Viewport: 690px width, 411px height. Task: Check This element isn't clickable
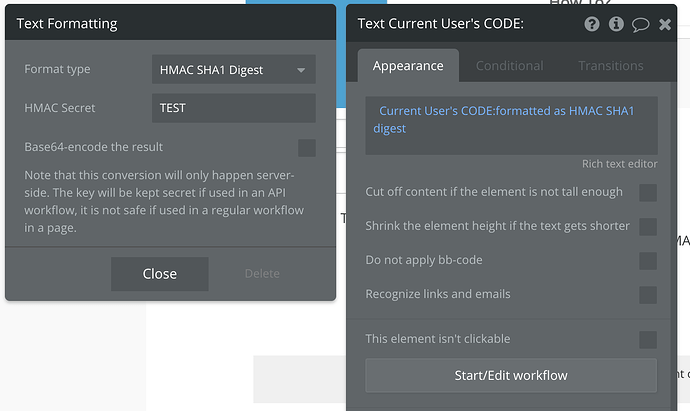[x=648, y=339]
